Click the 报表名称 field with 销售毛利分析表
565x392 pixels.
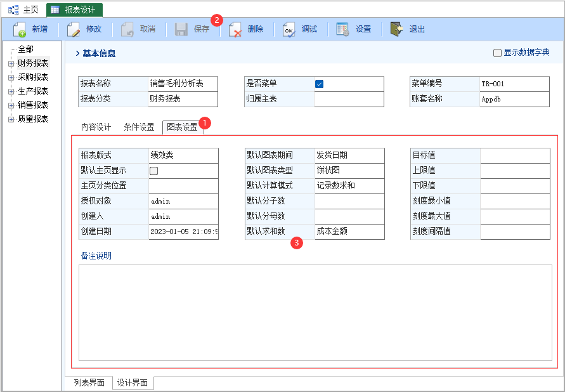point(183,84)
